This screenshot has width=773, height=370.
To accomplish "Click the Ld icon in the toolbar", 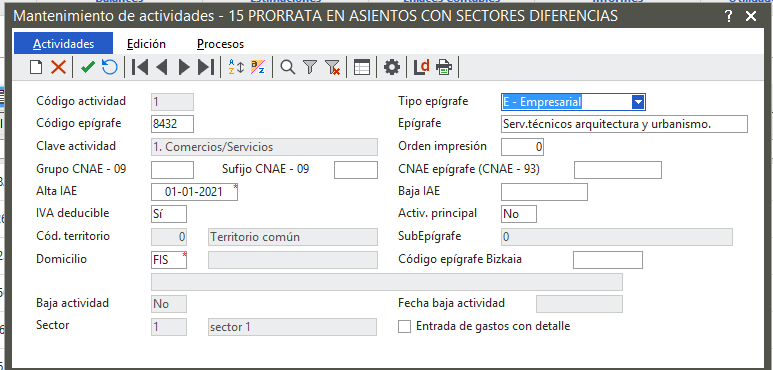I will point(422,67).
